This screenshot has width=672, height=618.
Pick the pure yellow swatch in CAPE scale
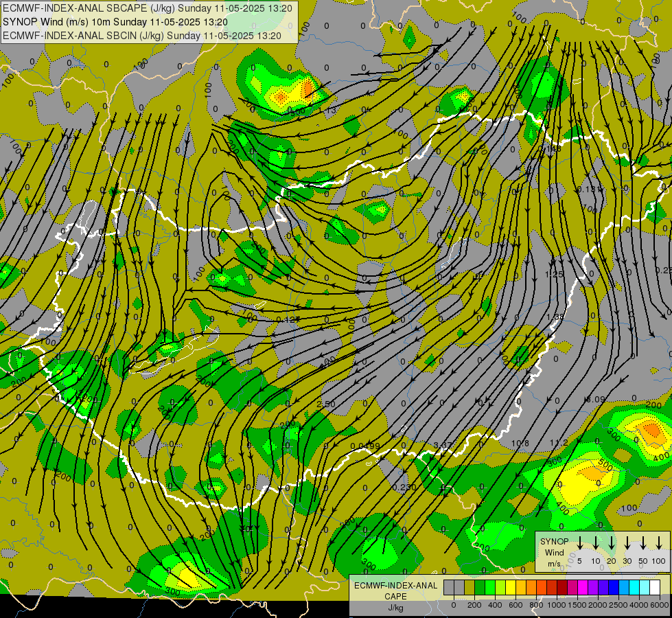(x=511, y=587)
